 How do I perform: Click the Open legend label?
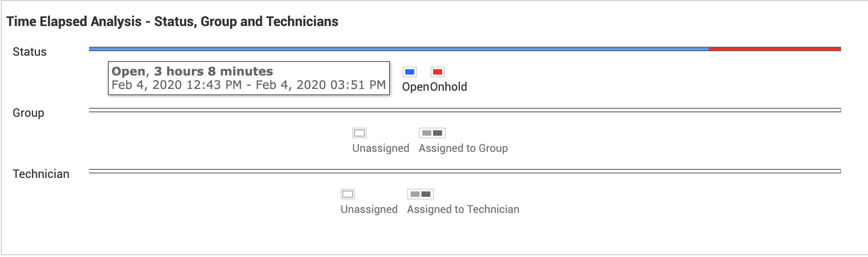pyautogui.click(x=416, y=87)
